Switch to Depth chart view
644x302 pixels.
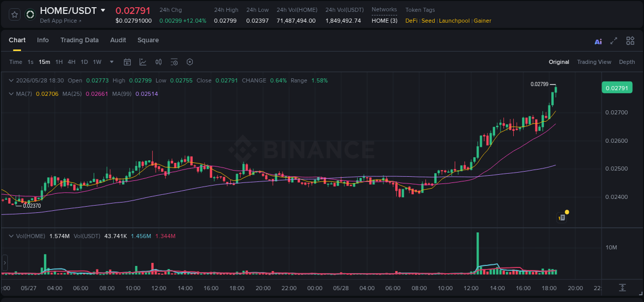(x=627, y=62)
